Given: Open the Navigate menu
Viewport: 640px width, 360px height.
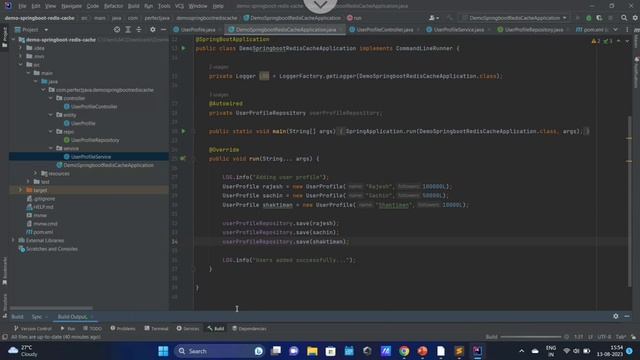Looking at the screenshot, I should (x=71, y=6).
